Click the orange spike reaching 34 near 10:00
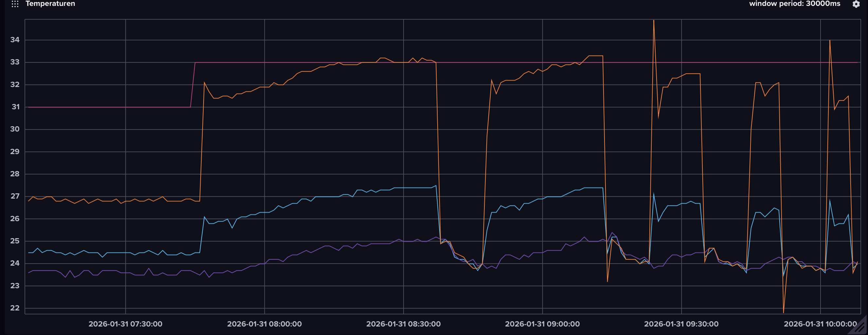This screenshot has width=868, height=335. pyautogui.click(x=830, y=41)
